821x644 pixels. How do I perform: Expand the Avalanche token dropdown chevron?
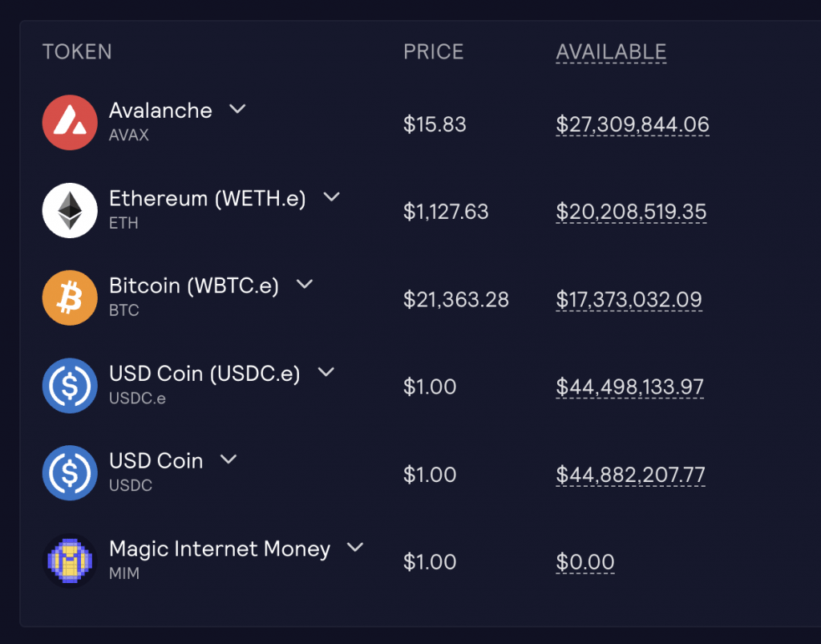point(237,109)
